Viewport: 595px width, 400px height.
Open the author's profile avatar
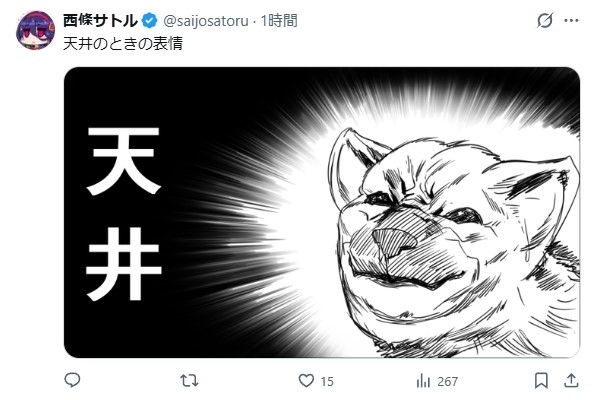[35, 30]
